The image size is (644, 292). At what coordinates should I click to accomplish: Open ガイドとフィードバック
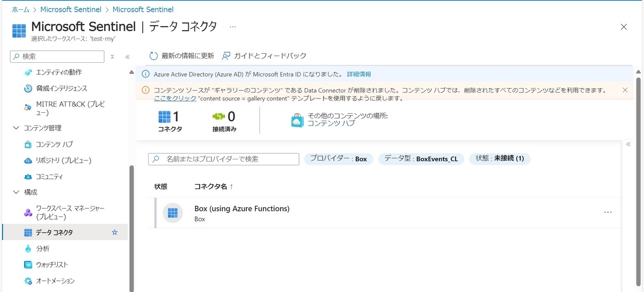tap(264, 56)
